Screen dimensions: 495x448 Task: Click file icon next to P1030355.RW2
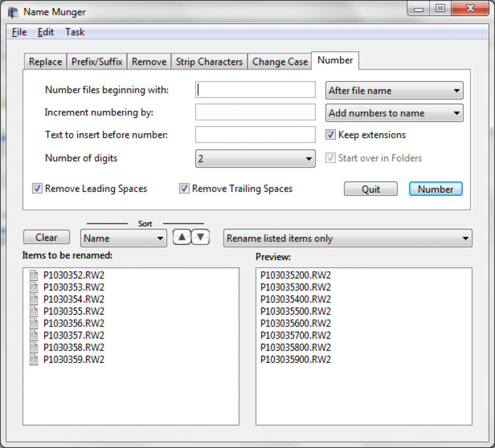coord(34,311)
